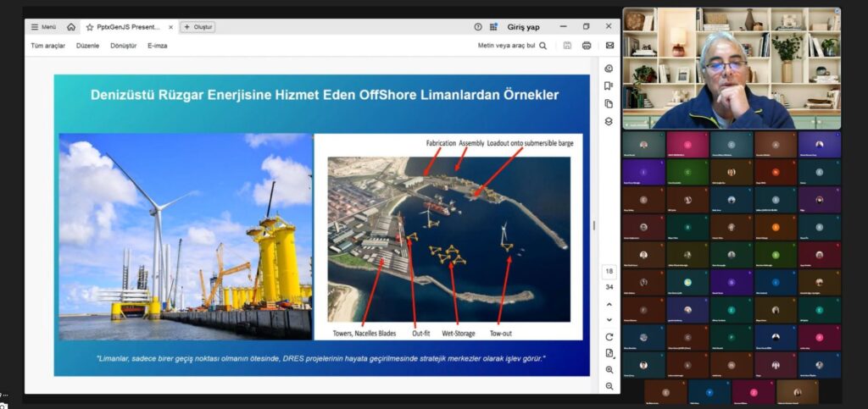Close the PptxGenJS Presentation tab

[170, 27]
